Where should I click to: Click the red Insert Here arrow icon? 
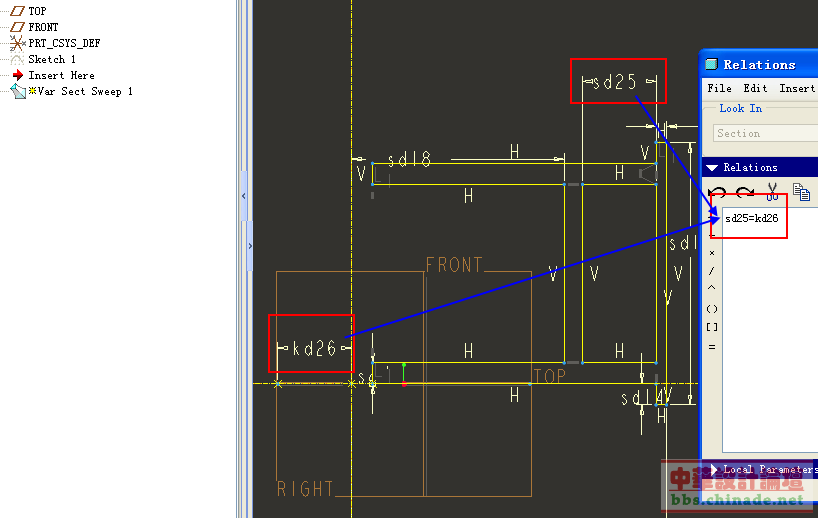tap(18, 75)
